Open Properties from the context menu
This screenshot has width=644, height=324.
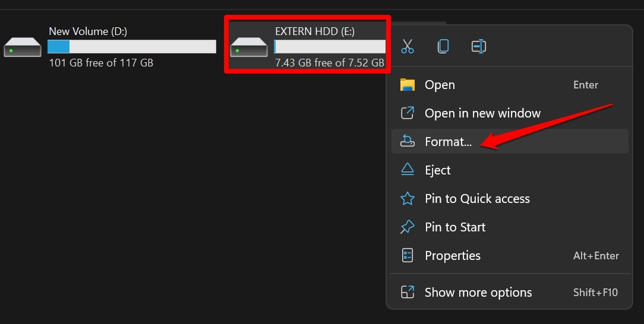[510, 256]
